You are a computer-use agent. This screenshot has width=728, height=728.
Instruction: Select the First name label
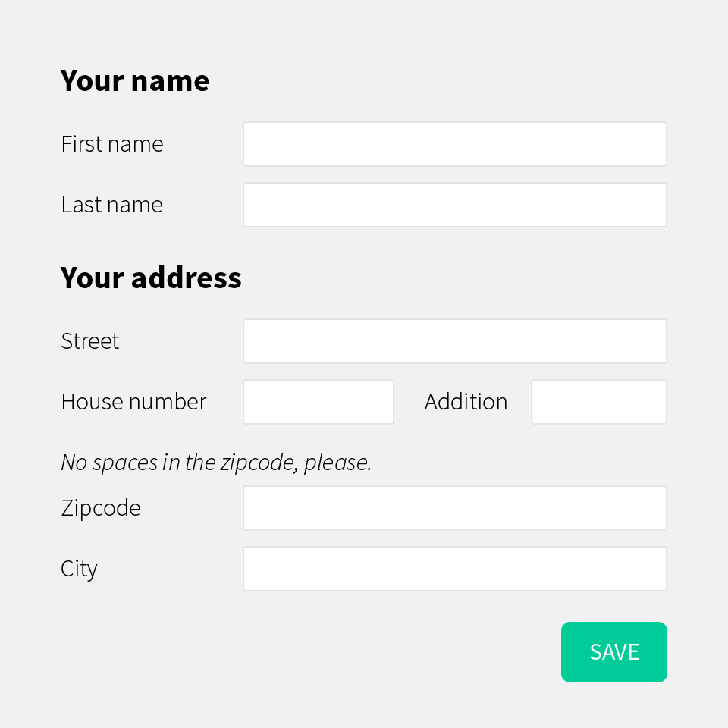(111, 143)
